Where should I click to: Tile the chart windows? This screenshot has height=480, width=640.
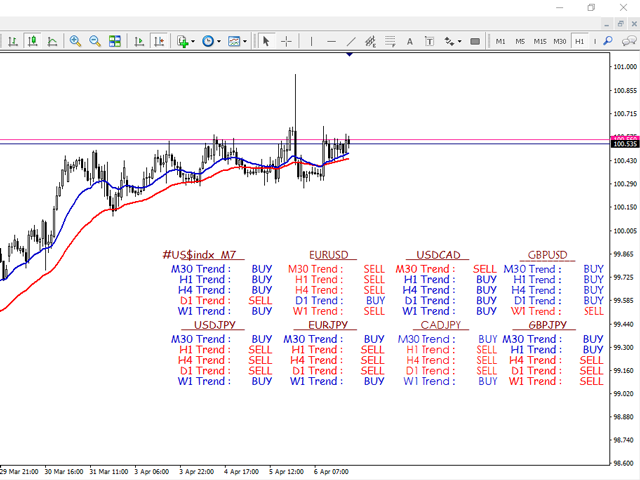(x=115, y=41)
